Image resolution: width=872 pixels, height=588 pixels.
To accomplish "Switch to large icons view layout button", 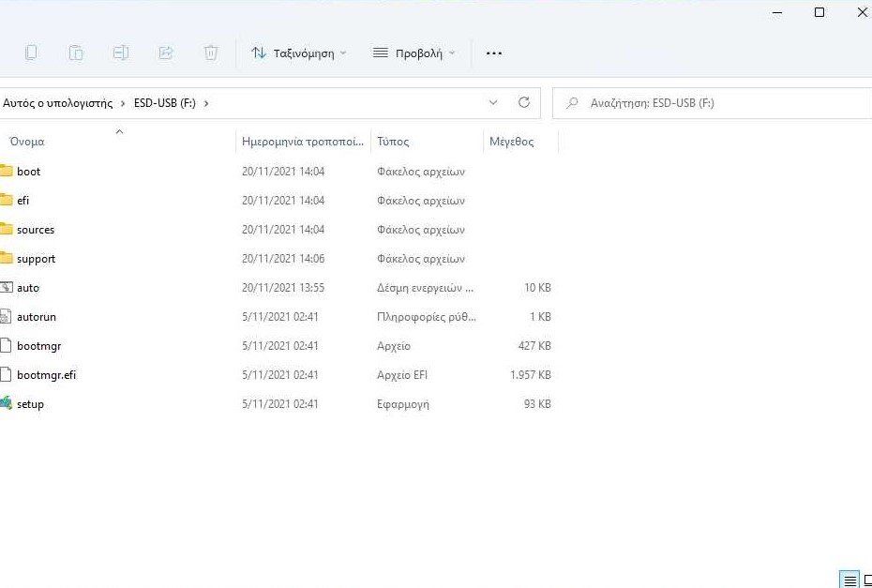I will point(867,580).
